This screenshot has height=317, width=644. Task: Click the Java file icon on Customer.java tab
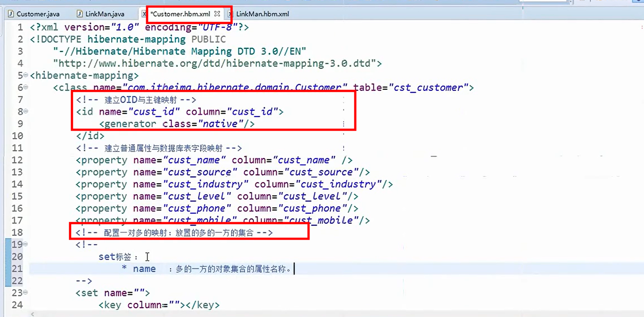[11, 14]
